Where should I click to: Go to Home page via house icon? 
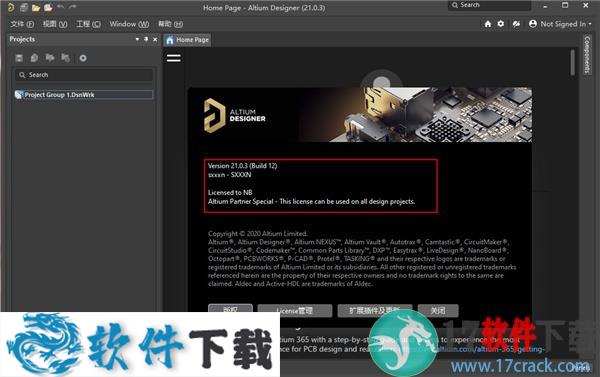pos(488,24)
